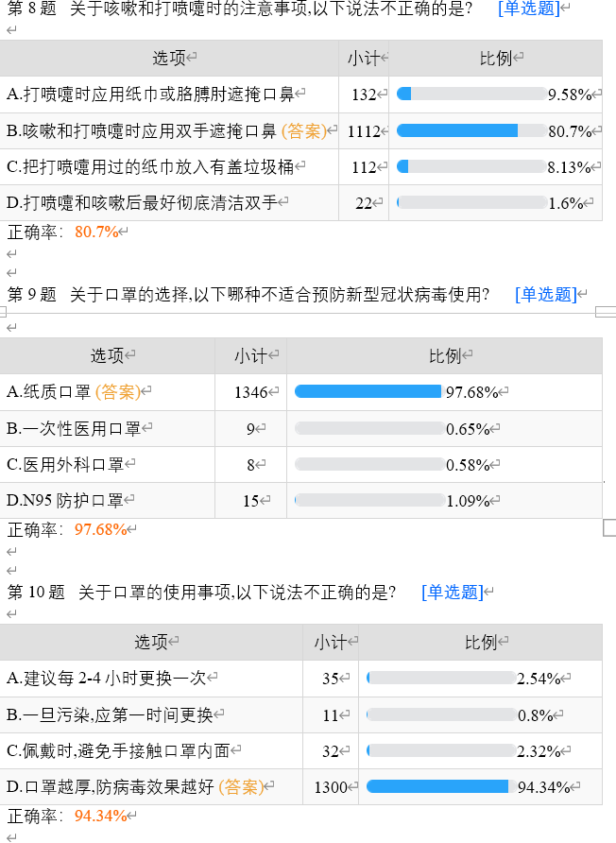Click the 9.58% progress bar in question 8
Viewport: 616px width, 843px height.
click(471, 95)
